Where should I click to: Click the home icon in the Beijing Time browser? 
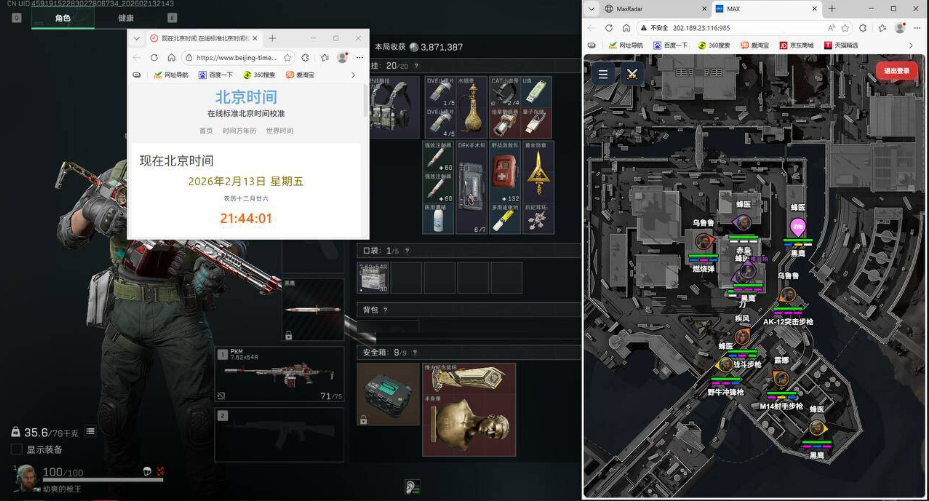tap(171, 58)
